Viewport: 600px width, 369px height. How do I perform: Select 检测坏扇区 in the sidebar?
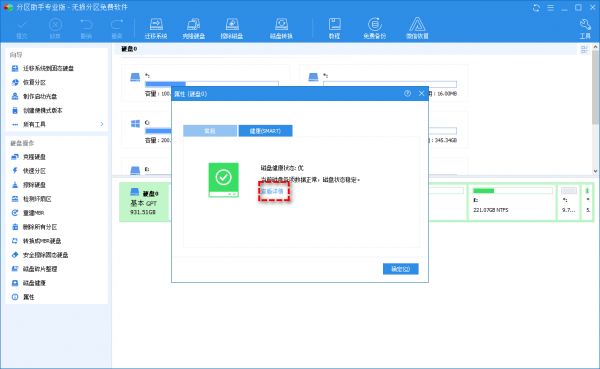click(37, 199)
